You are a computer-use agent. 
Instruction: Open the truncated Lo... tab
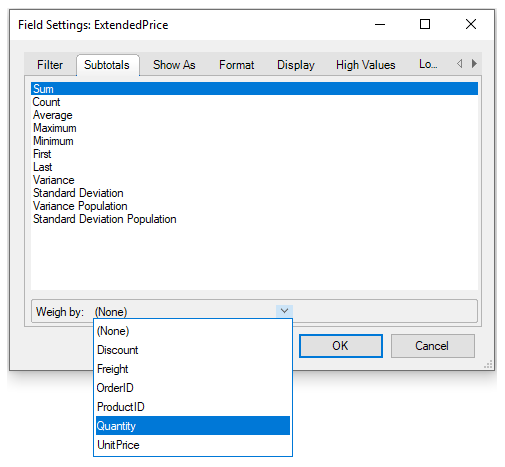(428, 64)
